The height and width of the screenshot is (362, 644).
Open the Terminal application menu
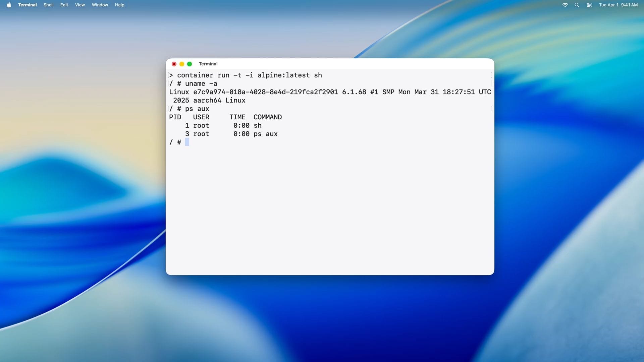click(27, 5)
